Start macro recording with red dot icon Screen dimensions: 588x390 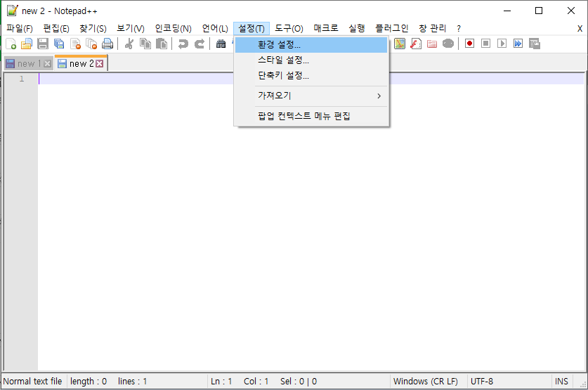pos(469,44)
